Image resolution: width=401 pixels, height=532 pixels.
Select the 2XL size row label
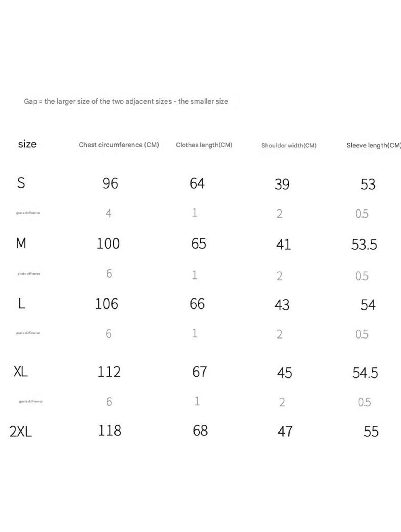click(21, 431)
